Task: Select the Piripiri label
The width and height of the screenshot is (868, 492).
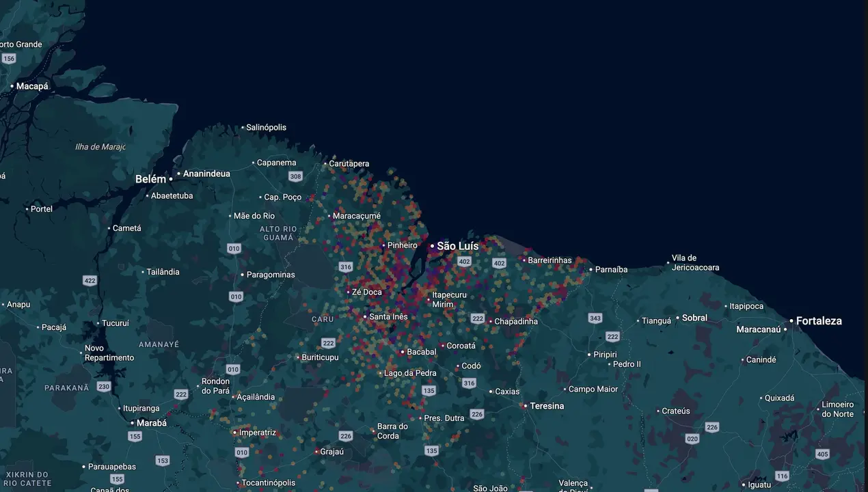Action: click(x=605, y=355)
